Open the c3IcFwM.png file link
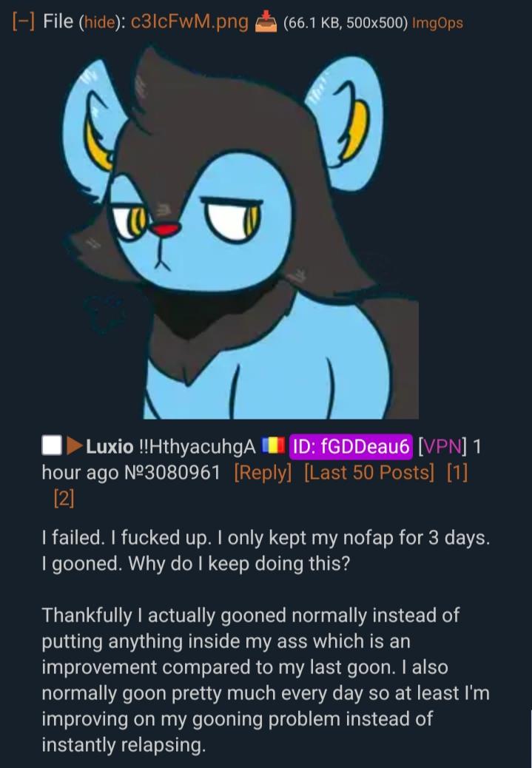 [189, 22]
